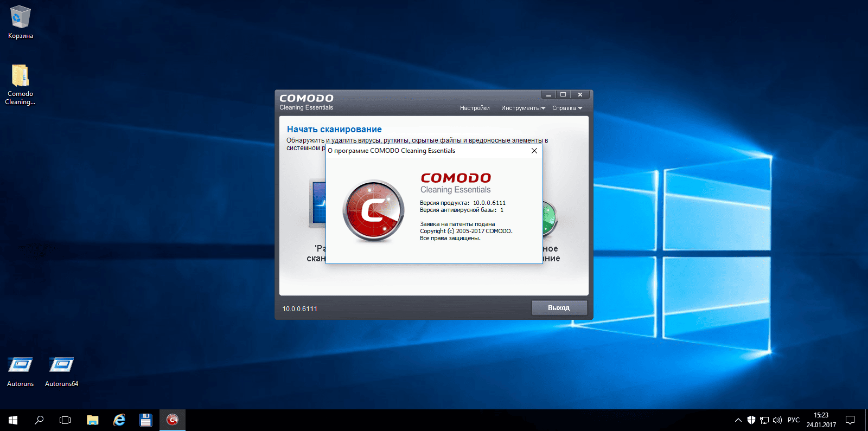The width and height of the screenshot is (868, 431).
Task: Close the Comodo Cleaning Essentials main window
Action: click(580, 94)
